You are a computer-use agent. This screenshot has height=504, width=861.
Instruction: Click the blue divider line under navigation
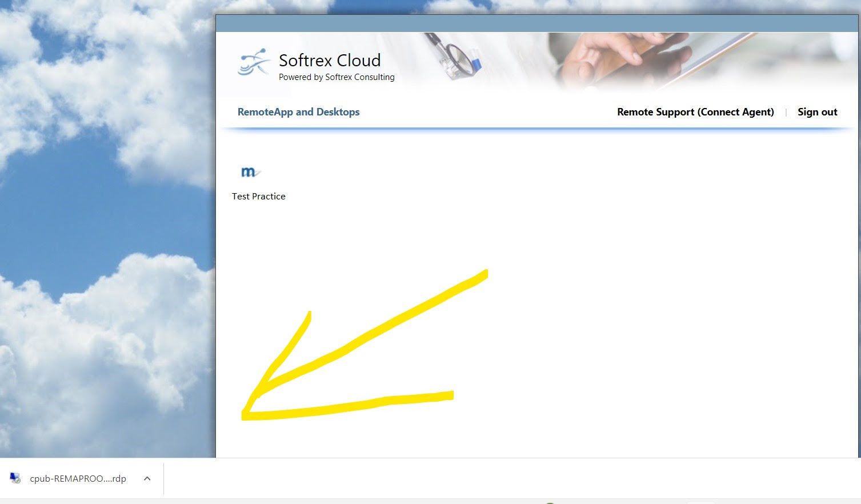point(537,130)
